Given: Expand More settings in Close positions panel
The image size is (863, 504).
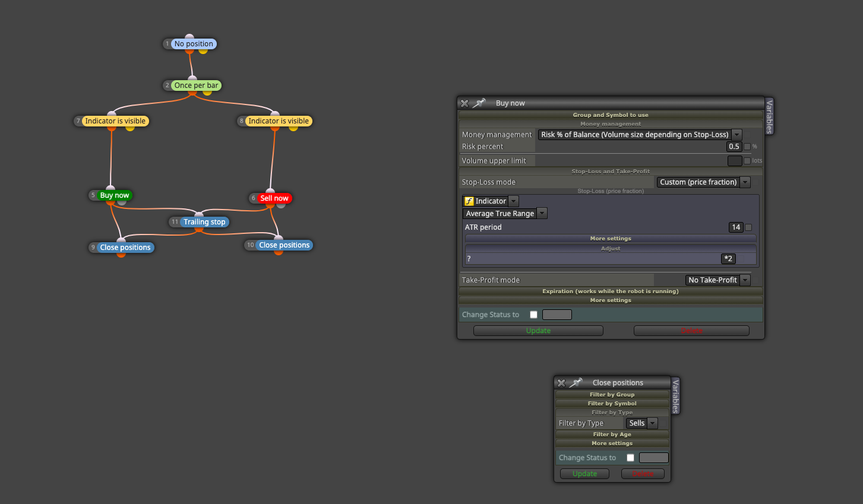Looking at the screenshot, I should [612, 443].
